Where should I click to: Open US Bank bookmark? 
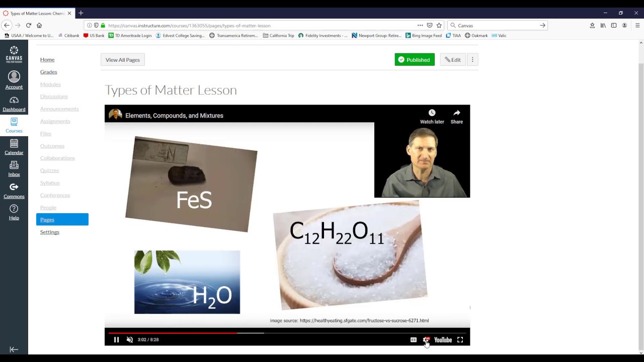point(94,36)
